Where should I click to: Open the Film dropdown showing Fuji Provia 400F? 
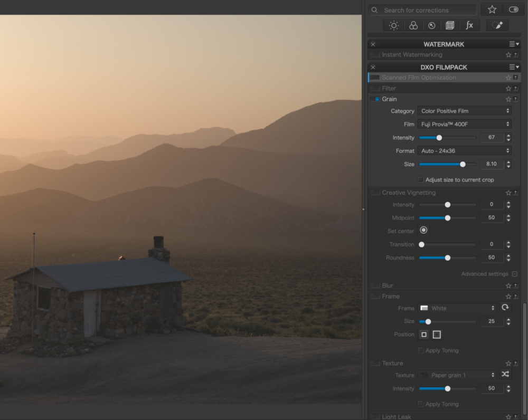tap(464, 125)
